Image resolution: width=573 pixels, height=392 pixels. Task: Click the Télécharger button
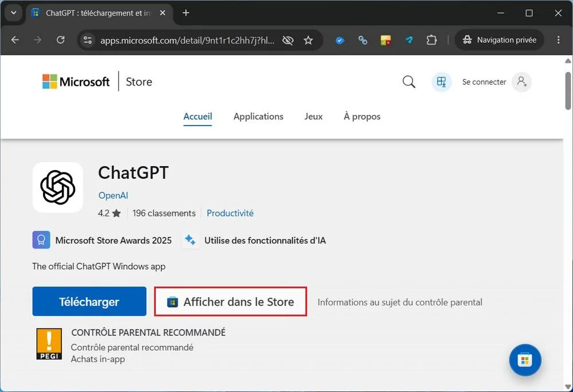coord(89,301)
